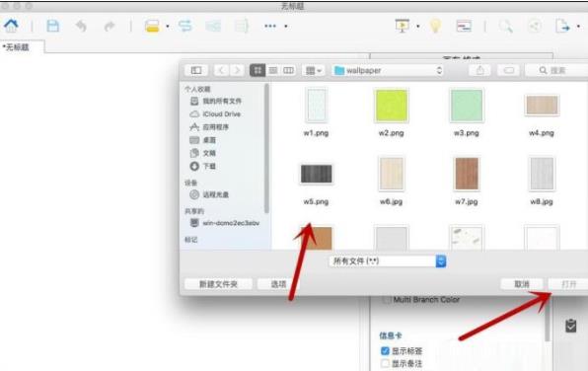Click the lightbulb icon in the toolbar
Screen dimensions: 588x371
point(435,26)
